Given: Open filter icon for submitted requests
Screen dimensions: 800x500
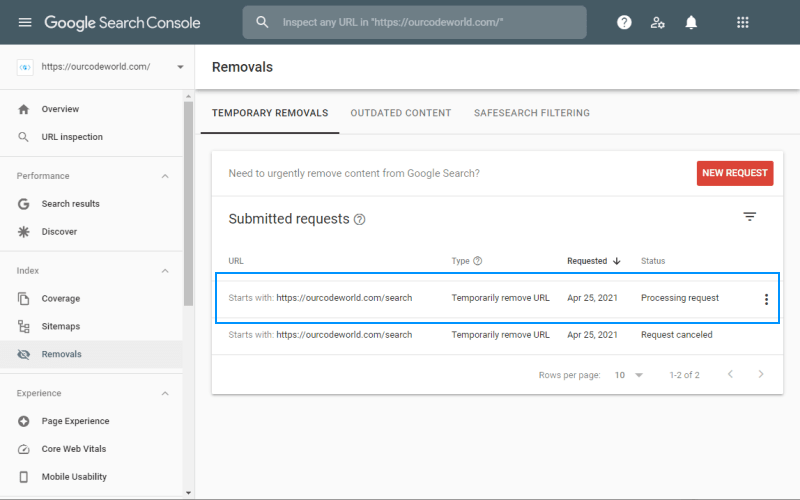Looking at the screenshot, I should (x=749, y=217).
